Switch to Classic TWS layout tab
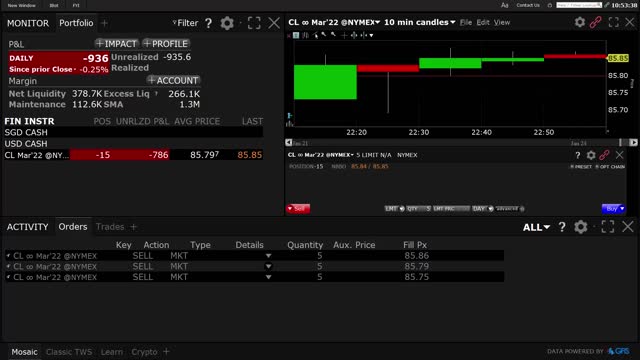Screen dimensions: 640x360 click(x=69, y=352)
